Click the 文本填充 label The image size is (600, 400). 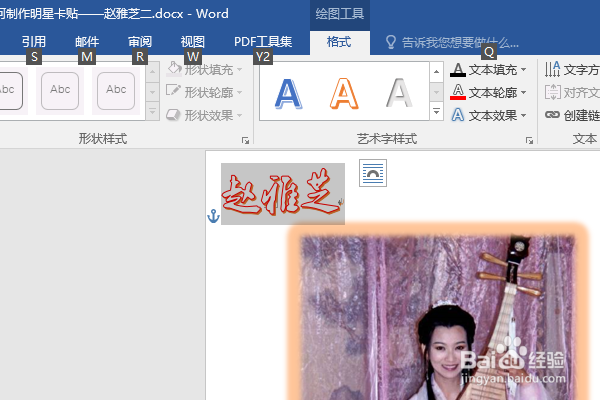tap(493, 70)
